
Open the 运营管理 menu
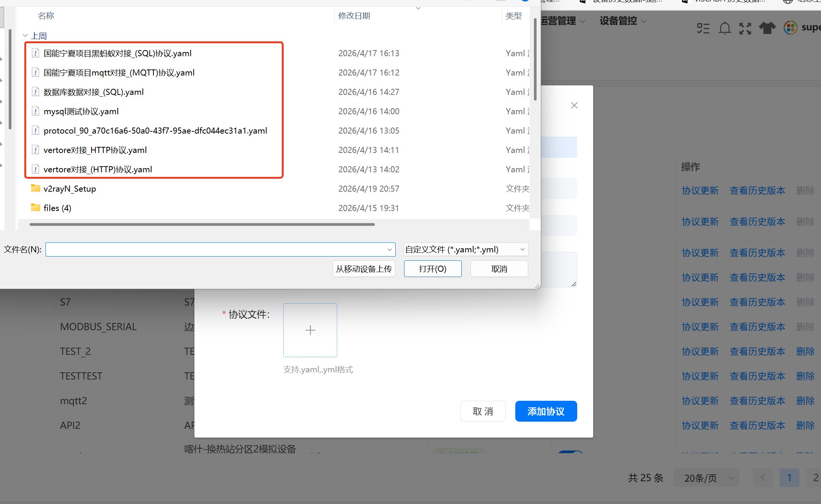pos(562,21)
